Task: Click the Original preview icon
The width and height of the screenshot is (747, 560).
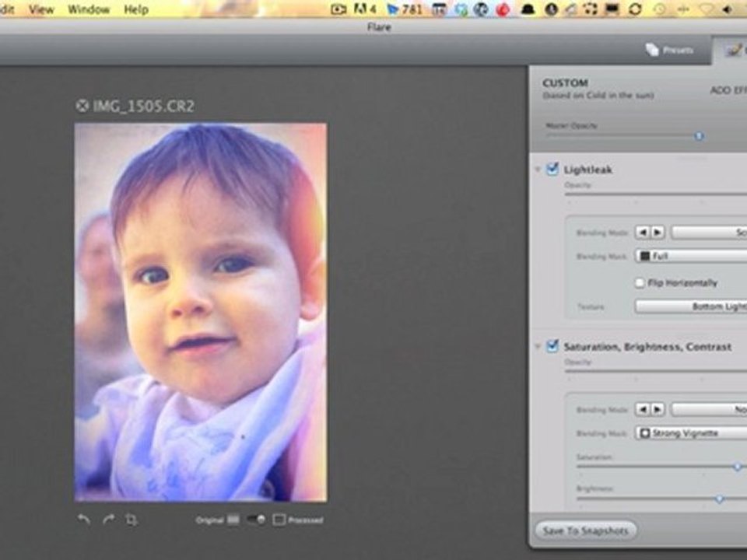Action: (x=233, y=520)
